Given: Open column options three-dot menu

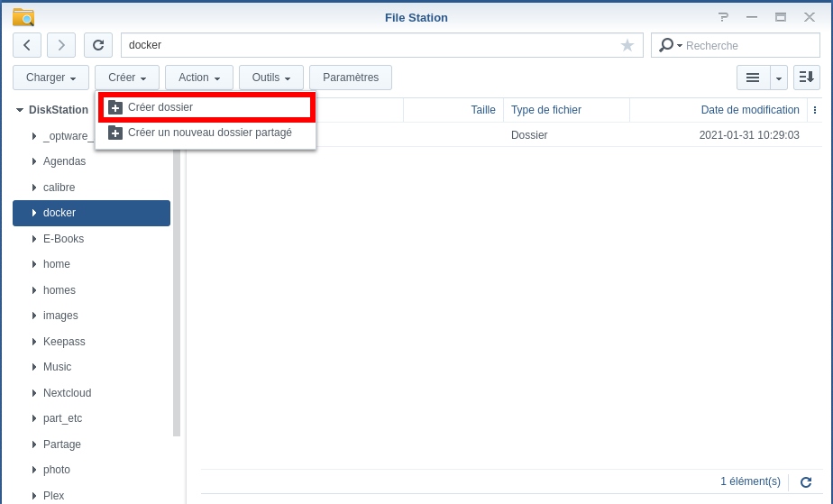Looking at the screenshot, I should point(815,110).
